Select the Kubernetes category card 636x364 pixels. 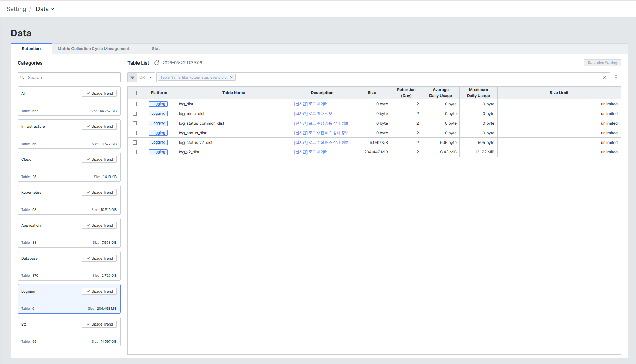coord(69,200)
